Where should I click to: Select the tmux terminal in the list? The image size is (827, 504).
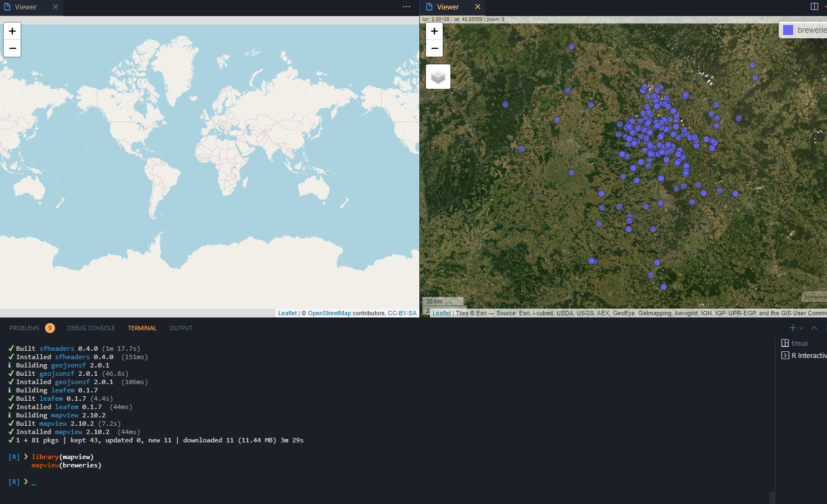coord(800,343)
